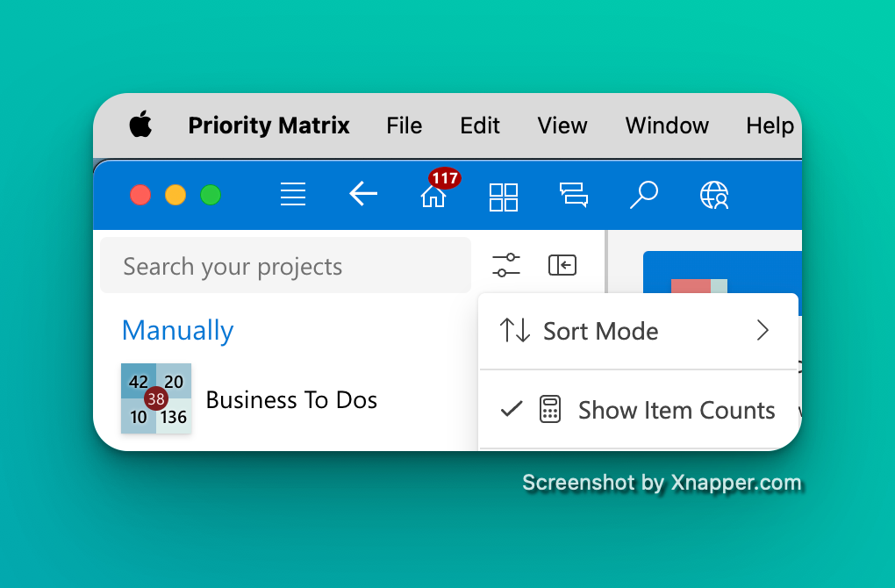The image size is (895, 588).
Task: Switch to the four-square grid view icon
Action: tap(504, 197)
